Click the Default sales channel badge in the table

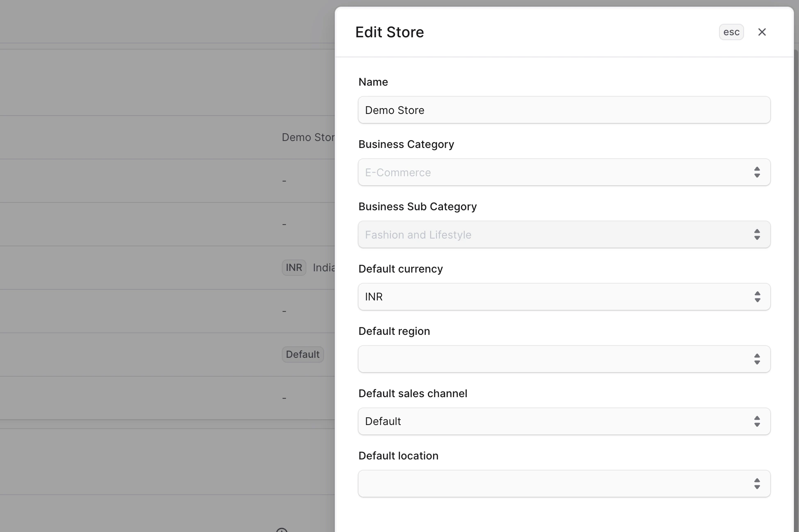click(x=302, y=354)
